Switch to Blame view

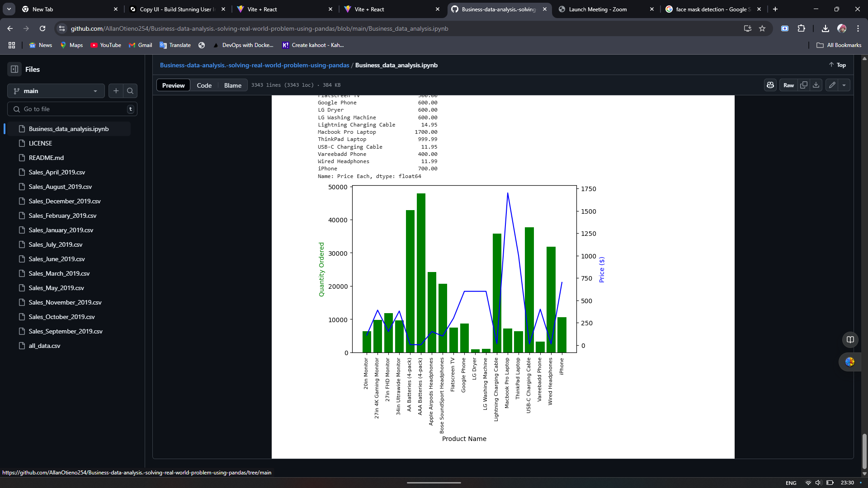click(232, 85)
